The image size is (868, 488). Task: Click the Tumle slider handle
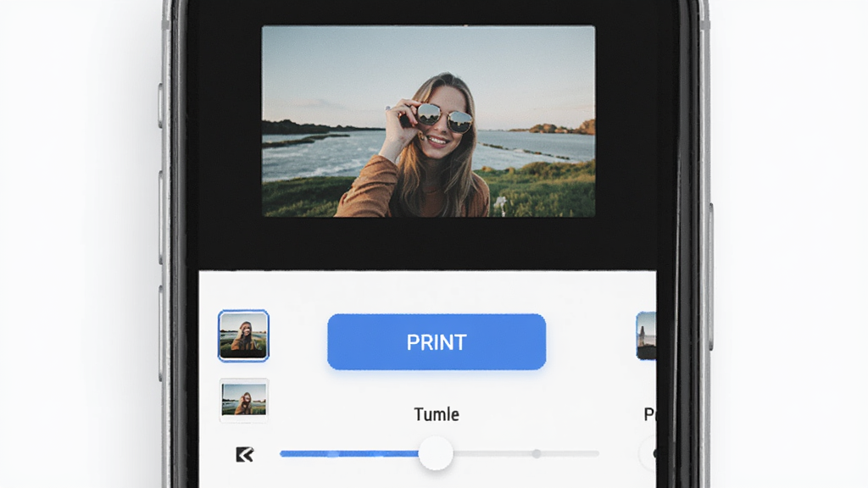[x=436, y=453]
